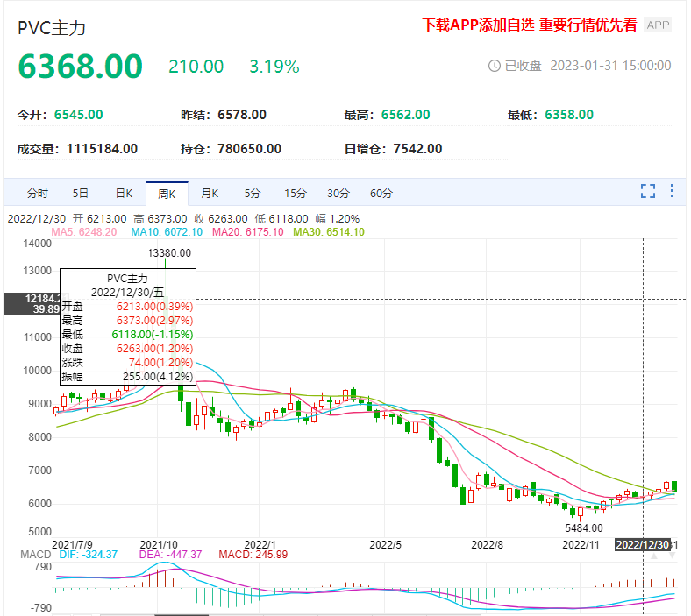Click the 2022/8 x-axis date label

pos(487,545)
